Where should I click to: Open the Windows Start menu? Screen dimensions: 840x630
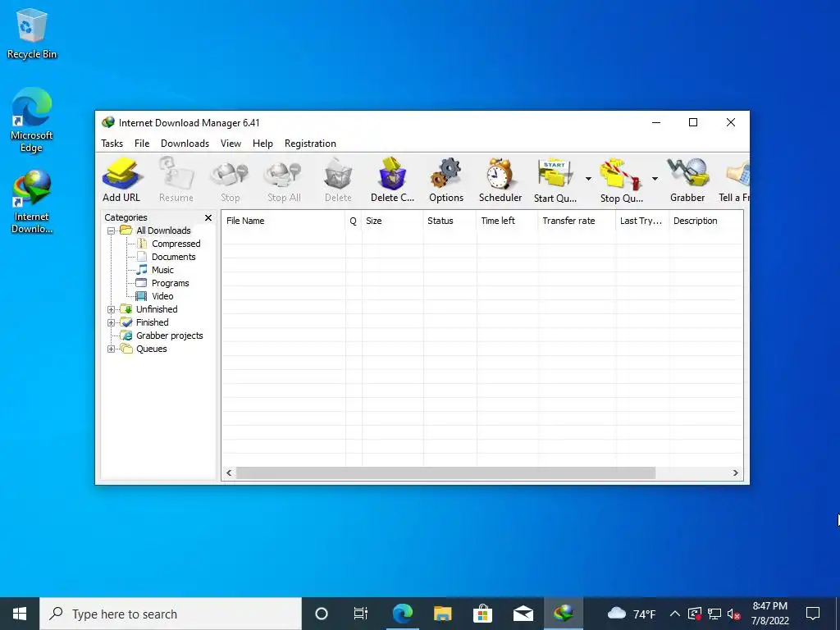tap(20, 614)
